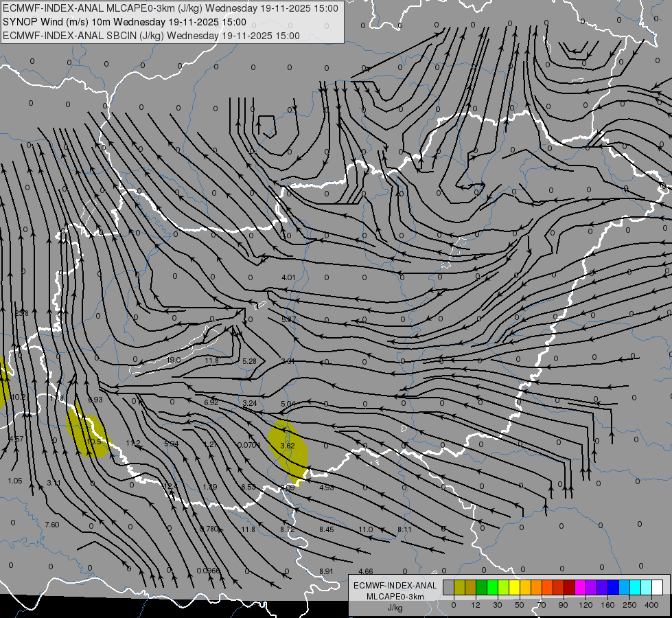Click the map value 5.28
Image resolution: width=672 pixels, height=618 pixels.
pos(249,361)
